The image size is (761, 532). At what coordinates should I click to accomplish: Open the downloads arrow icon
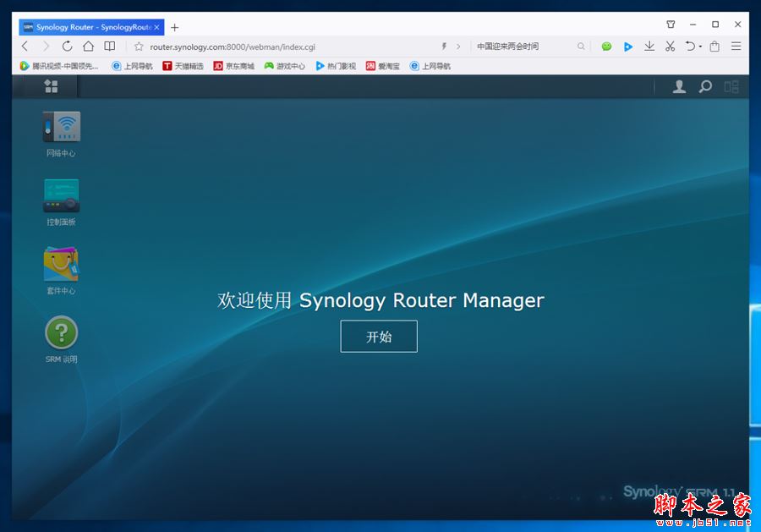pyautogui.click(x=649, y=47)
